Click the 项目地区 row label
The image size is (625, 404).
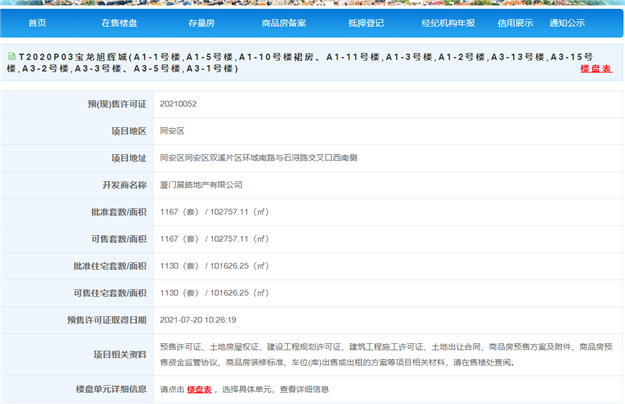click(x=129, y=131)
